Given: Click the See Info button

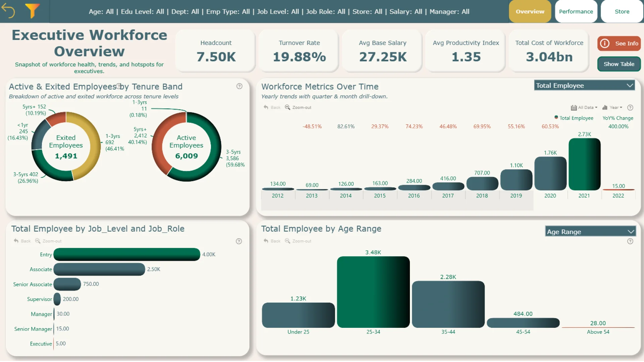Looking at the screenshot, I should point(619,44).
